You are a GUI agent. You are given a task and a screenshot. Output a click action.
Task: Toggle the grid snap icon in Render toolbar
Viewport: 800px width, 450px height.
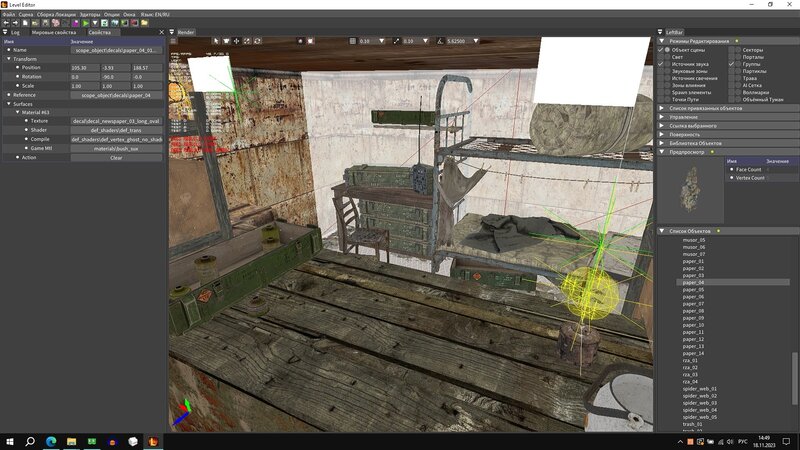352,41
